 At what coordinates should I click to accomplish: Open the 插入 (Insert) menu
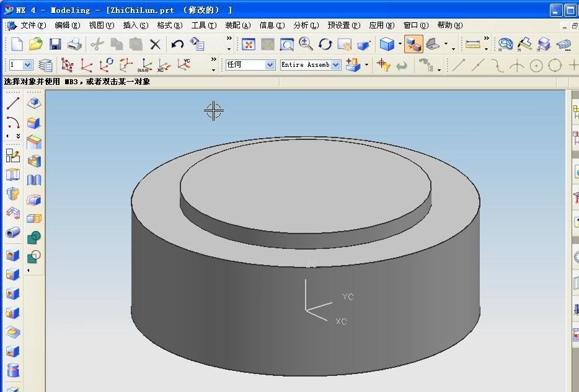click(x=135, y=25)
